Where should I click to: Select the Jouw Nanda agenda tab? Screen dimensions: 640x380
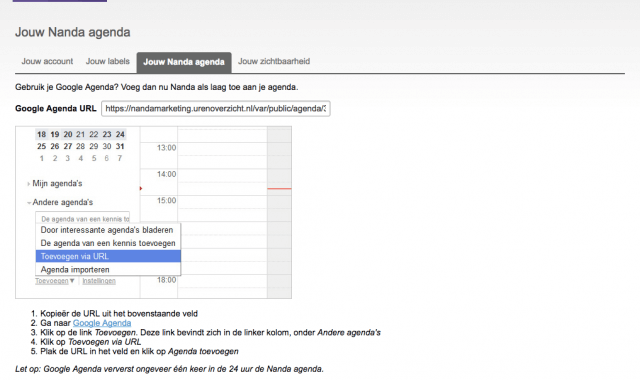click(x=184, y=62)
